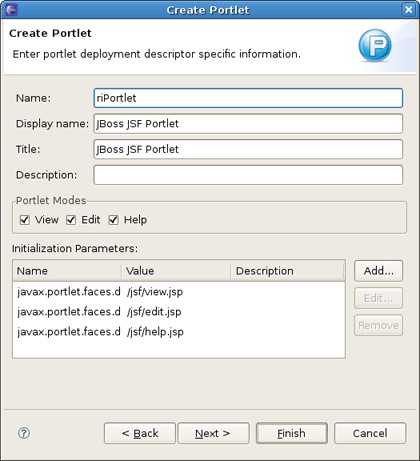The width and height of the screenshot is (420, 461).
Task: Click the Display name input field
Action: 248,124
